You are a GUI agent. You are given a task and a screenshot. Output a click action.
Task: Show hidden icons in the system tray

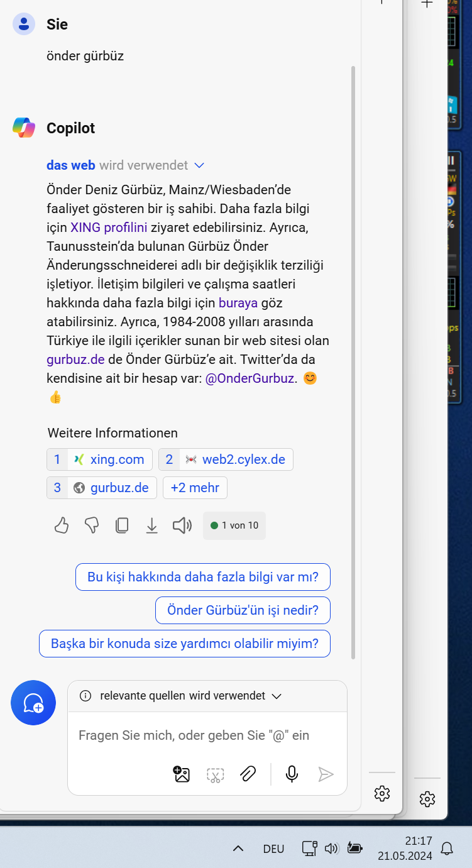pos(238,849)
